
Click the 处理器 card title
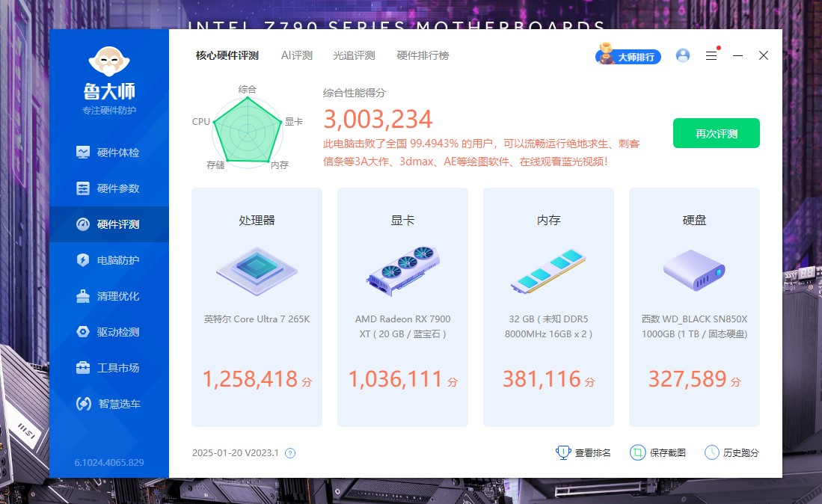[x=257, y=221]
